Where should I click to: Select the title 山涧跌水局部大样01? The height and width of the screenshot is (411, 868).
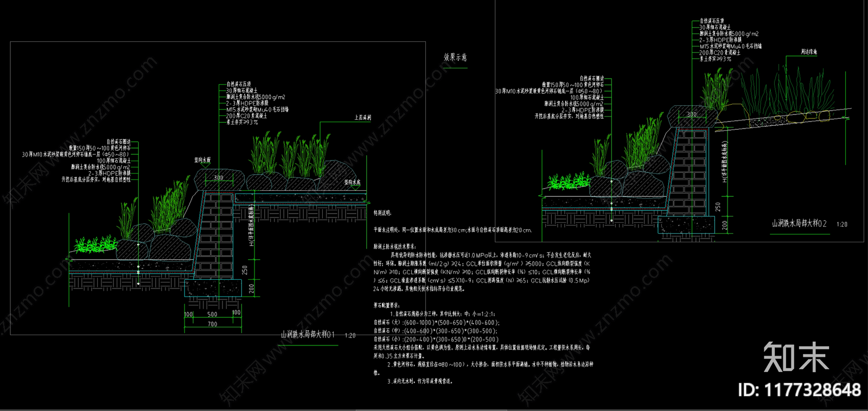click(308, 335)
